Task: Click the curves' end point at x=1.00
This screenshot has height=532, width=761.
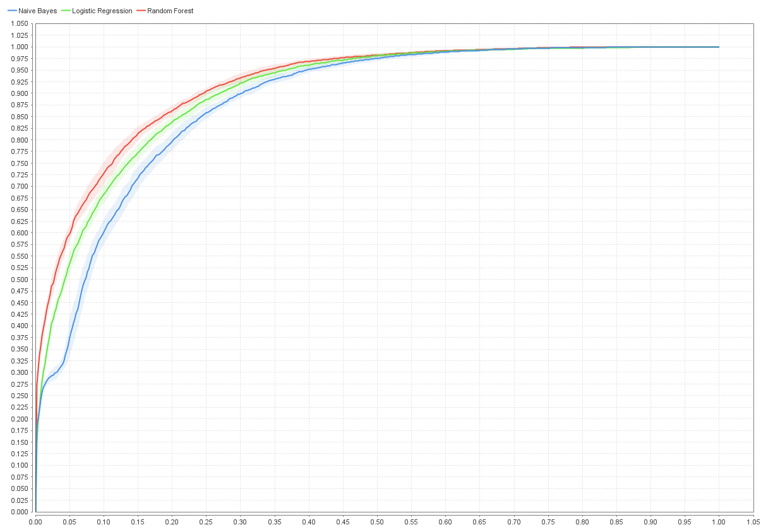Action: [x=719, y=47]
